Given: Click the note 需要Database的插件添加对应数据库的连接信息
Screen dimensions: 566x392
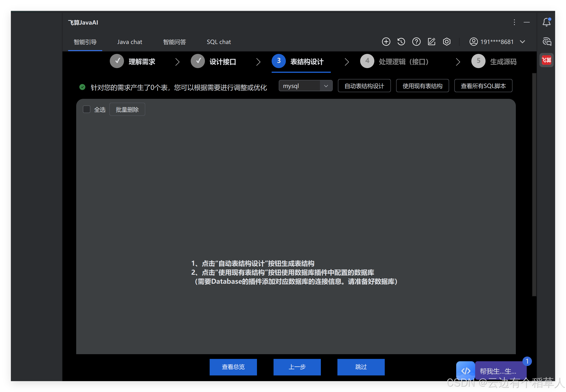Looking at the screenshot, I should [x=270, y=282].
